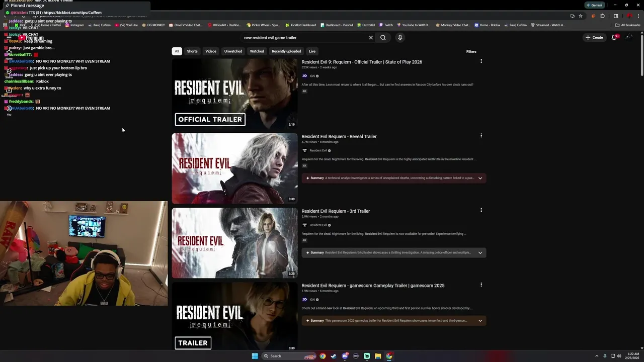Open File Explorer from the taskbar
This screenshot has height=362, width=644.
pos(378,356)
